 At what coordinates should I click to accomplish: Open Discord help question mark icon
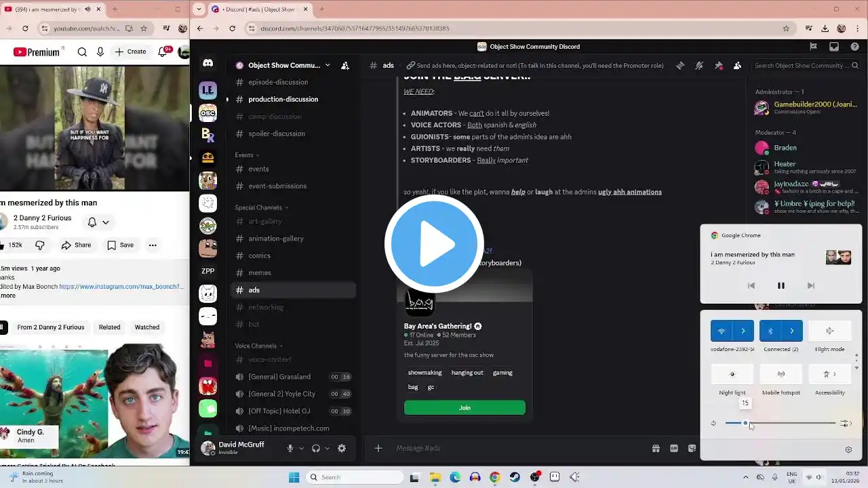854,47
